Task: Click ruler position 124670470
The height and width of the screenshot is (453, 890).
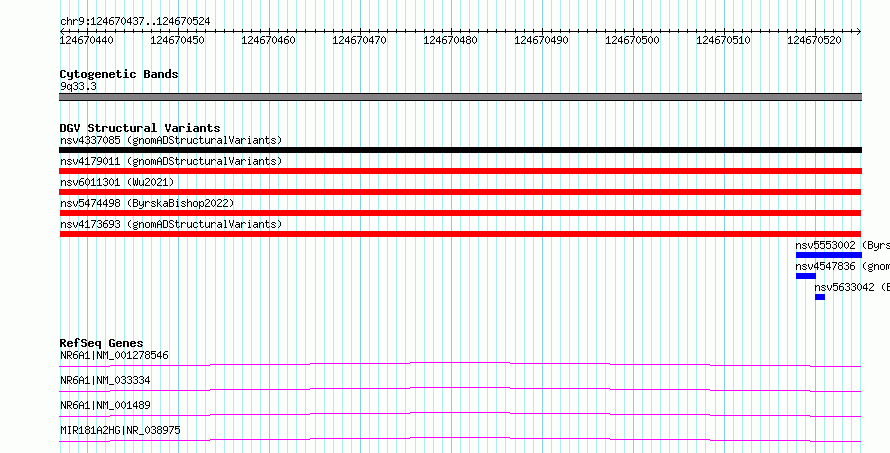Action: [359, 40]
